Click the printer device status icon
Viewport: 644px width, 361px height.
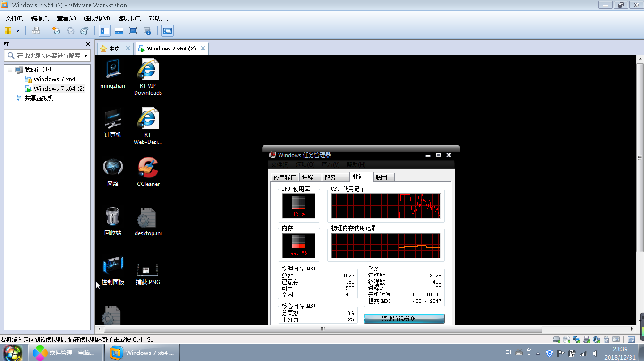pos(586,339)
